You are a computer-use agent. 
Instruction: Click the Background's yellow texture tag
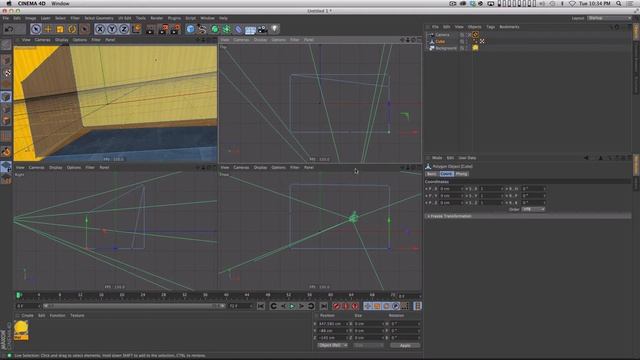[476, 48]
